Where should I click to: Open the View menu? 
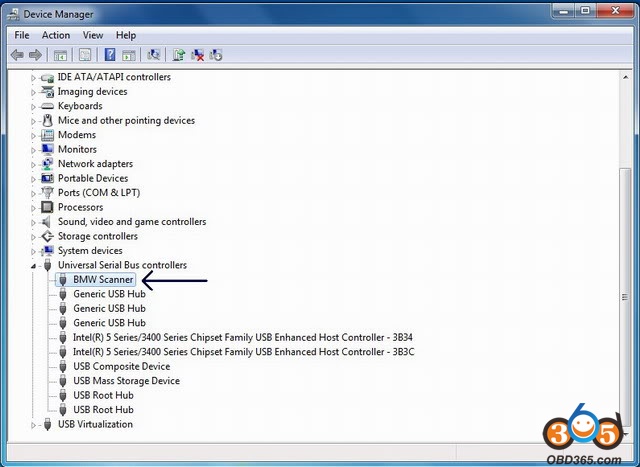pyautogui.click(x=93, y=36)
